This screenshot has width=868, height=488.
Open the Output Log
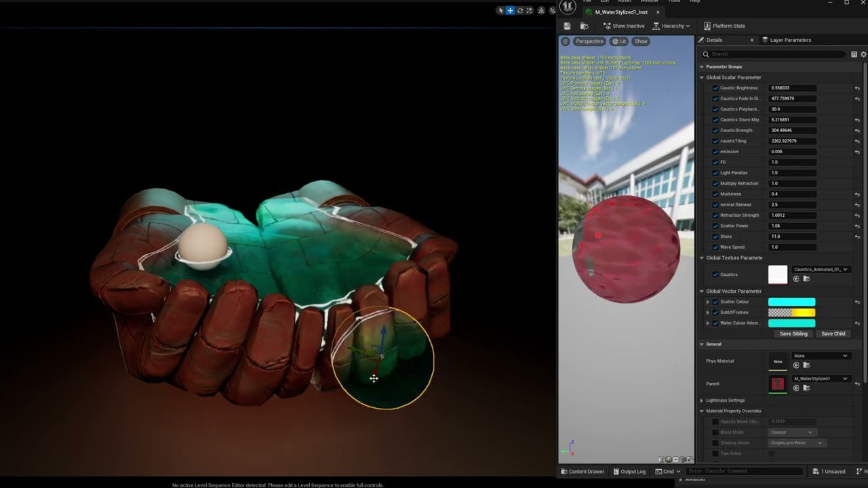click(x=629, y=472)
